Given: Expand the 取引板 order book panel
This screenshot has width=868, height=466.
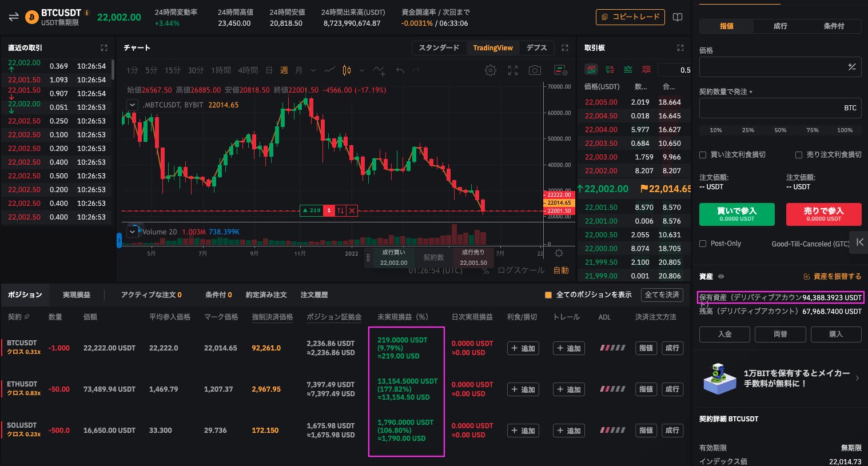Looking at the screenshot, I should pyautogui.click(x=680, y=48).
